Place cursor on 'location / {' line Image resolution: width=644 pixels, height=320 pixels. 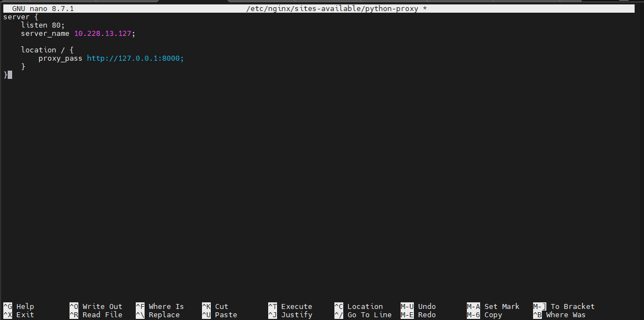pyautogui.click(x=47, y=50)
